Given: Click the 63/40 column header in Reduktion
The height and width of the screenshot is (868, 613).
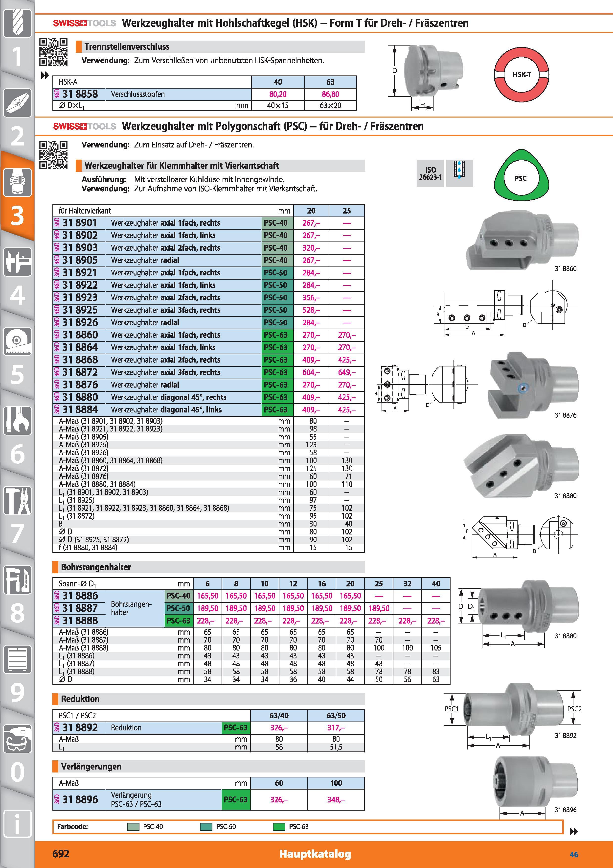Looking at the screenshot, I should [x=279, y=716].
